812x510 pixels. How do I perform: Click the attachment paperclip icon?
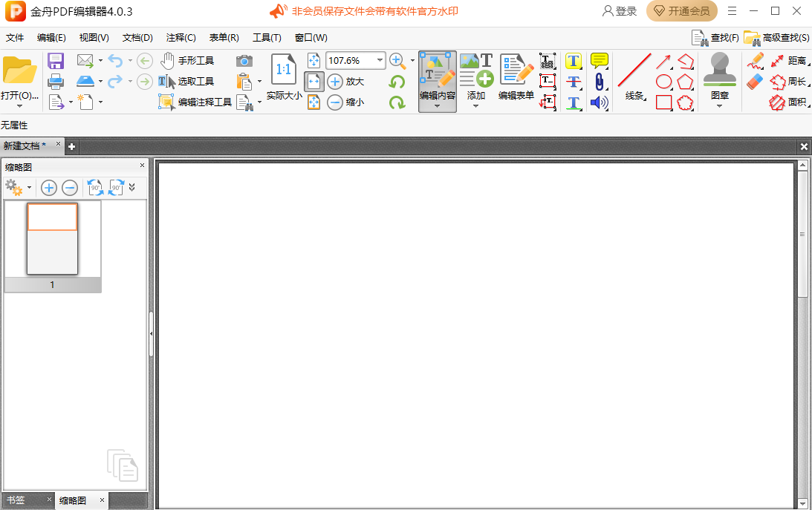pos(599,81)
